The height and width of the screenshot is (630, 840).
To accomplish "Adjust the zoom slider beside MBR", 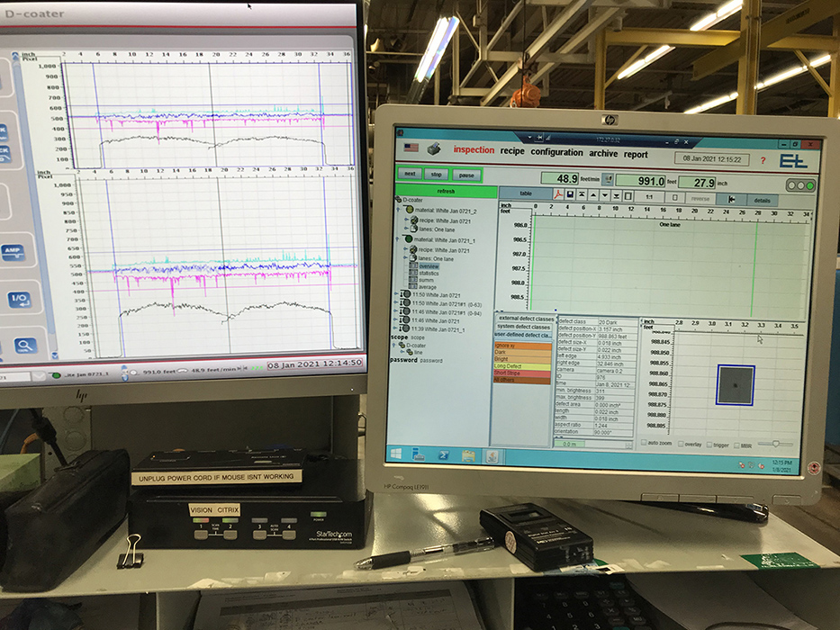I will (x=775, y=444).
